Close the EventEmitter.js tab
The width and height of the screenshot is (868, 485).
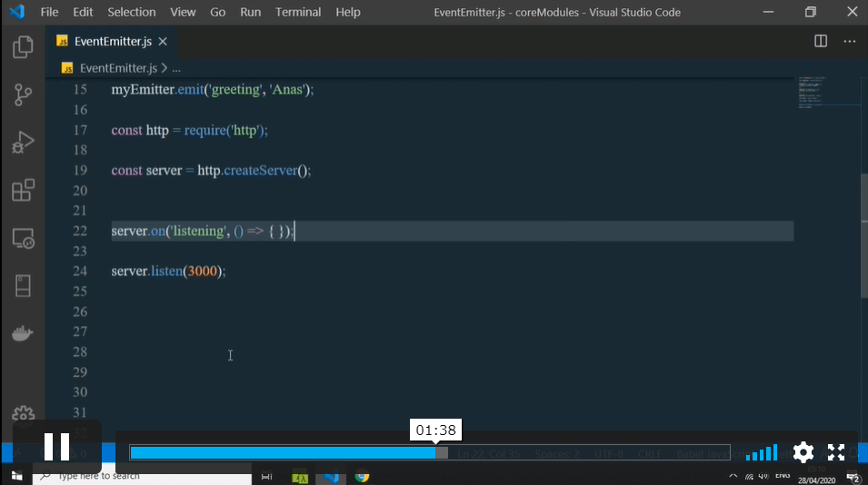pos(163,42)
